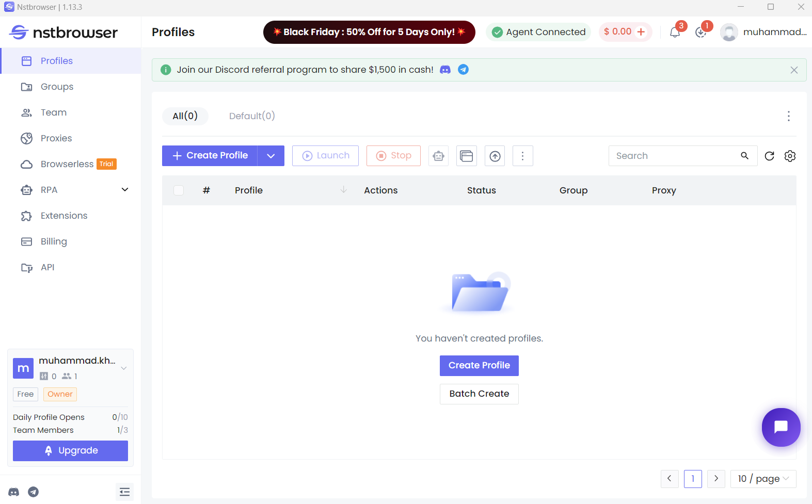Open the download updates icon
The height and width of the screenshot is (504, 812).
point(700,32)
